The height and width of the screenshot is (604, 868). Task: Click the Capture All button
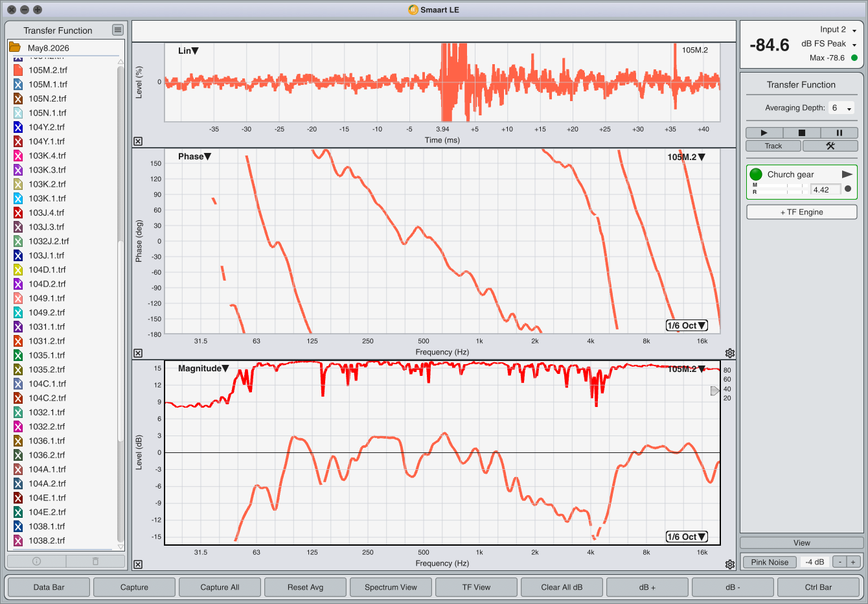(x=220, y=587)
